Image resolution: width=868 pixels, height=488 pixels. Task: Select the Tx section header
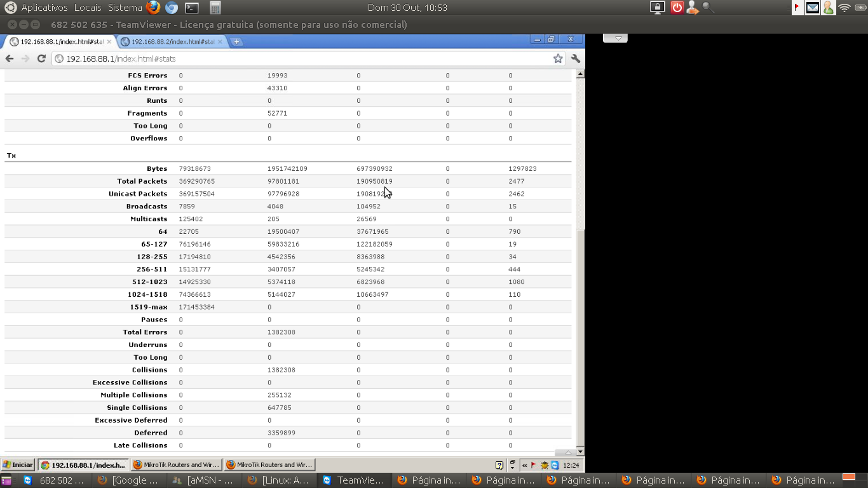click(x=11, y=156)
